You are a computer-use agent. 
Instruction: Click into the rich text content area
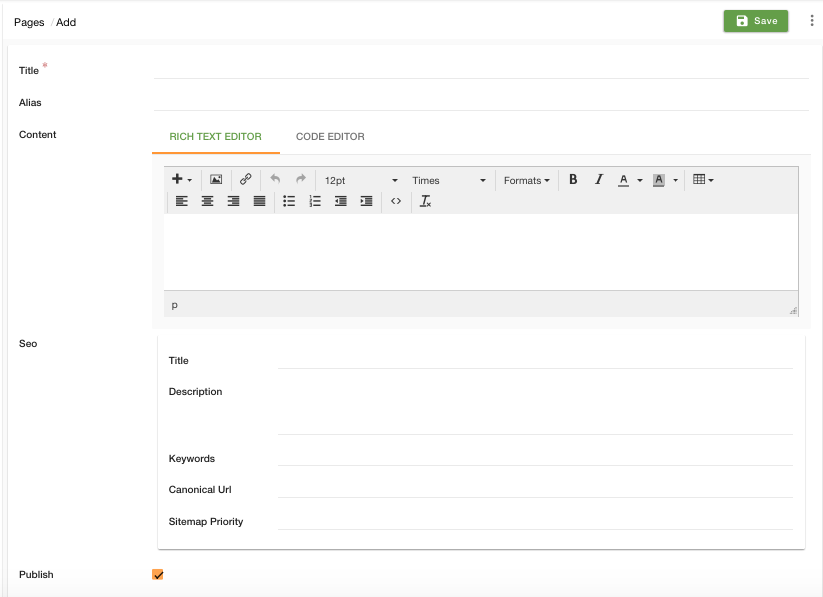click(481, 252)
